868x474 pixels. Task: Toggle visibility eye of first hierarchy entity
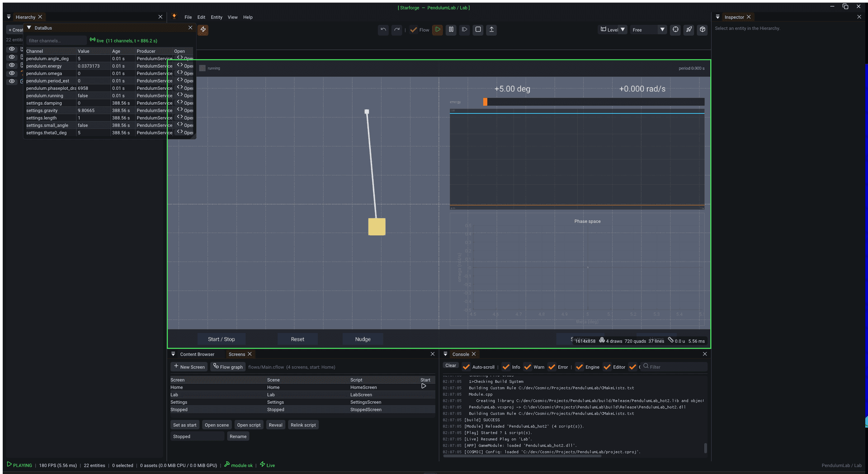point(12,49)
